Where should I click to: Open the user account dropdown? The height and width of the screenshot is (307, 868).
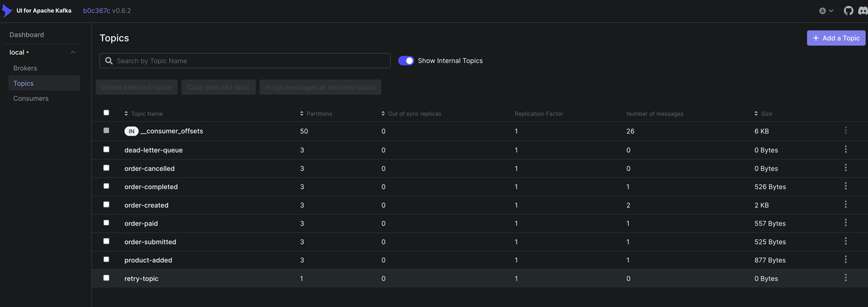pos(826,11)
